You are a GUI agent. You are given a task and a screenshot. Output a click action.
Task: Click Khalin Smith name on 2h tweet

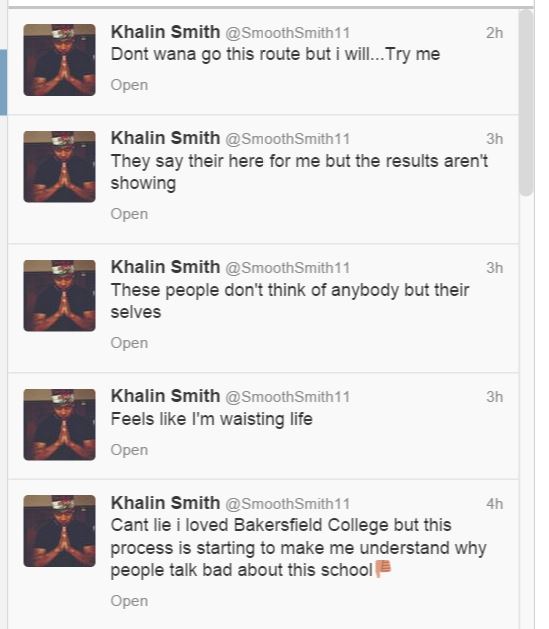[x=165, y=32]
